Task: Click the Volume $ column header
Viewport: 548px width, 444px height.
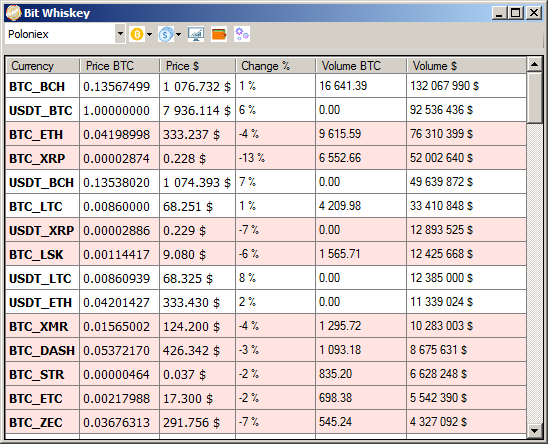Action: point(466,66)
